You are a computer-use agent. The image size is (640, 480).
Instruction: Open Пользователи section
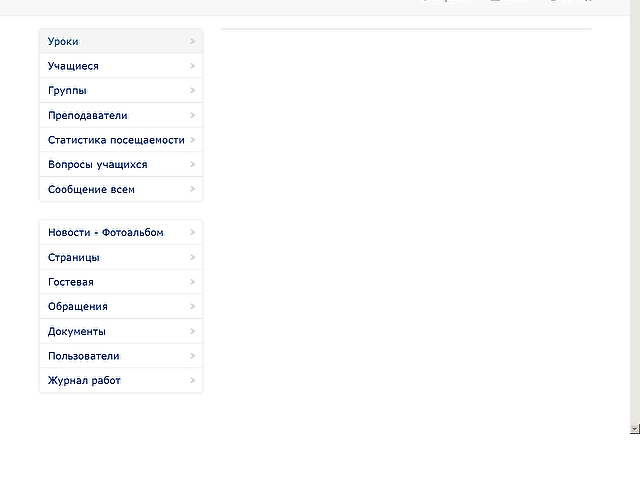(x=83, y=356)
